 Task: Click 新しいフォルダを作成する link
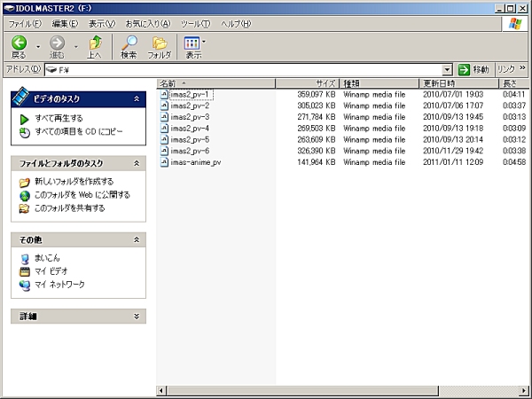click(74, 182)
